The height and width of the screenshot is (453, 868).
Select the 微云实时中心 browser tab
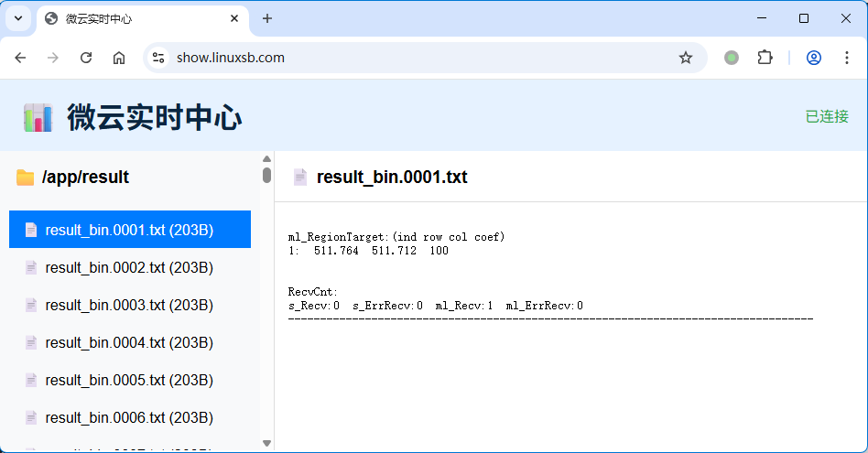(128, 18)
